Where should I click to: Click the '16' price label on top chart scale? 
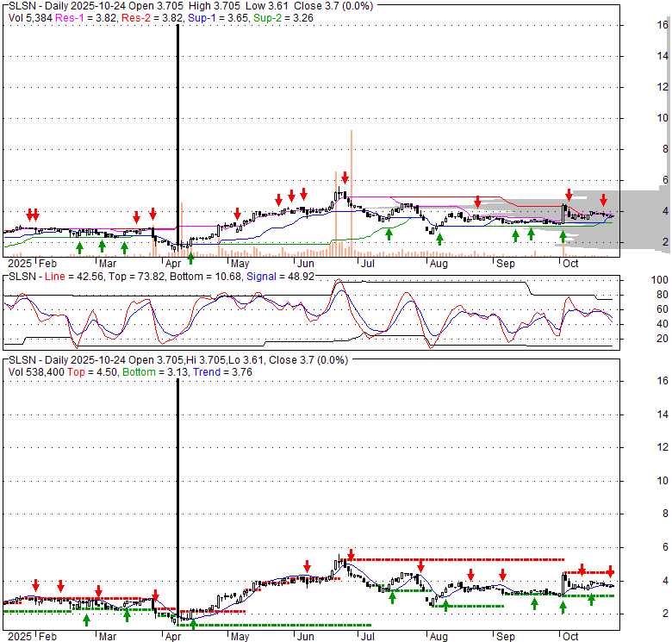coord(663,25)
